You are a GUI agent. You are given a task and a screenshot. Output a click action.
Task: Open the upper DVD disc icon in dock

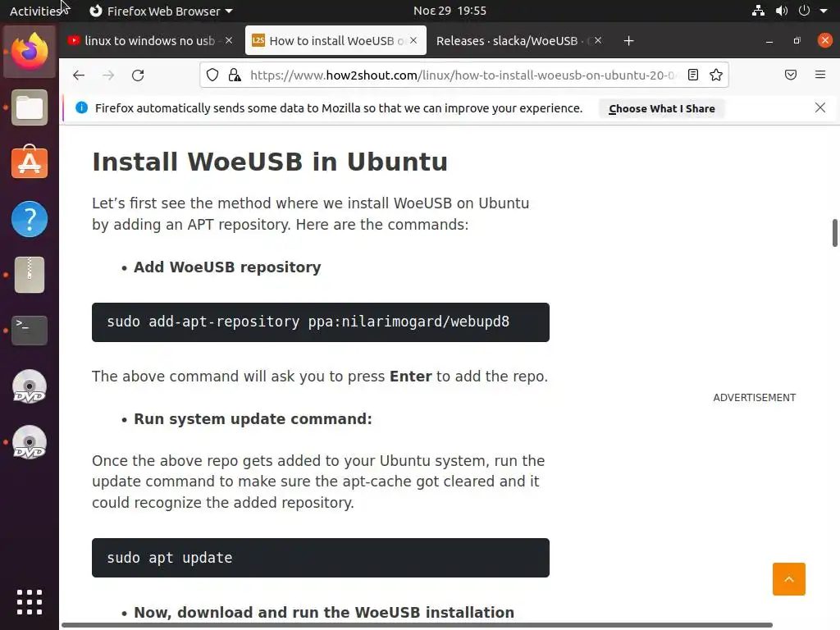click(x=30, y=387)
